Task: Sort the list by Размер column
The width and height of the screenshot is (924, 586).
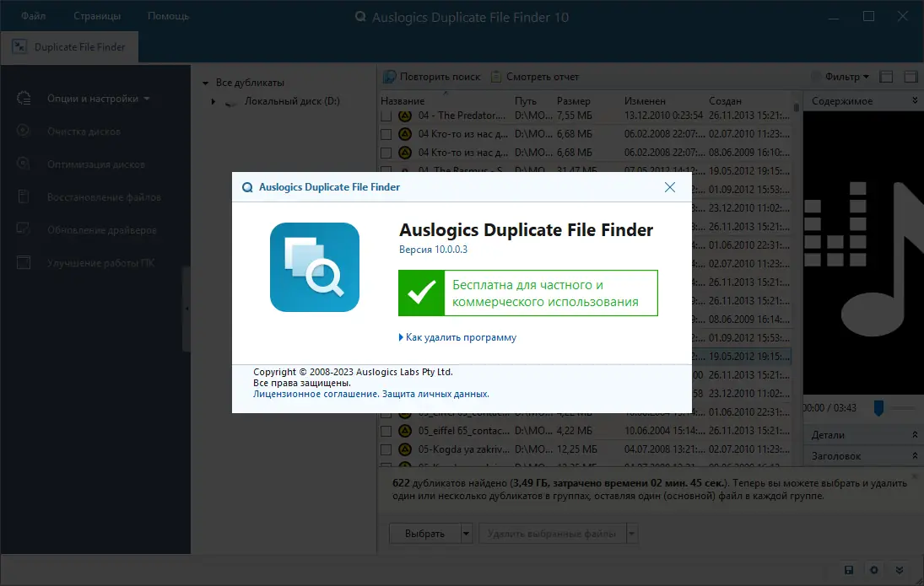Action: (x=573, y=100)
